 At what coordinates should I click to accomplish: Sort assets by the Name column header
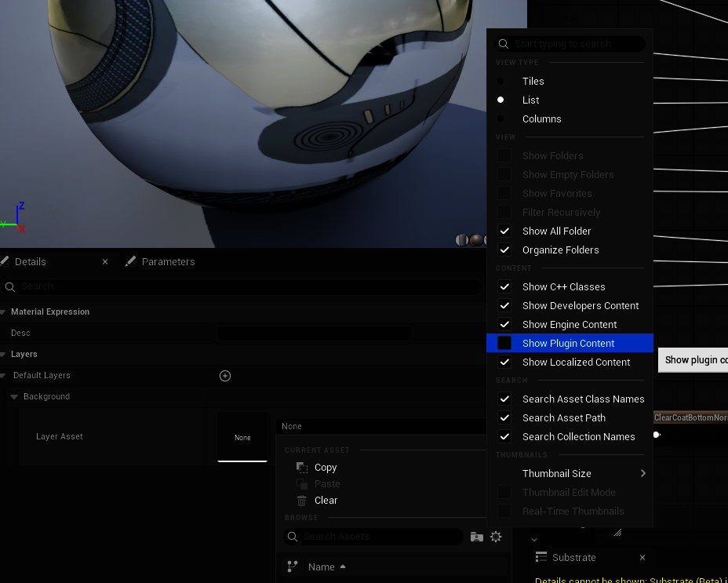[x=322, y=567]
